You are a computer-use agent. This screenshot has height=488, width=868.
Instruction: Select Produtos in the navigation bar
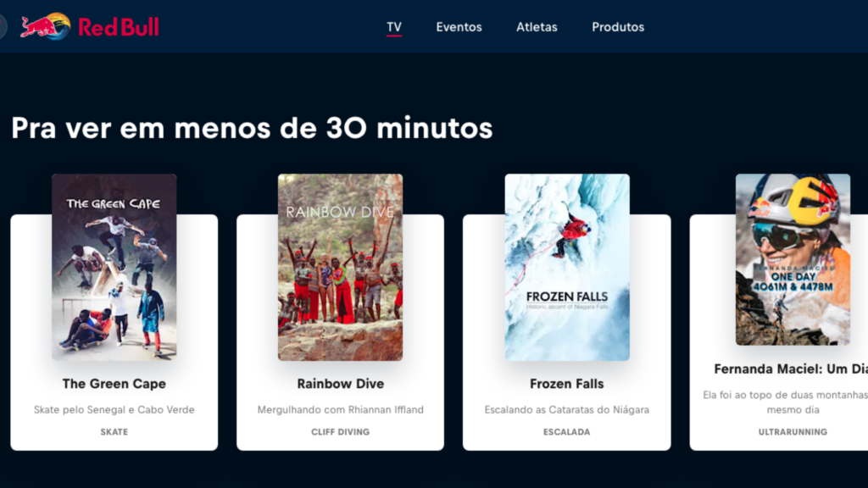click(x=618, y=26)
